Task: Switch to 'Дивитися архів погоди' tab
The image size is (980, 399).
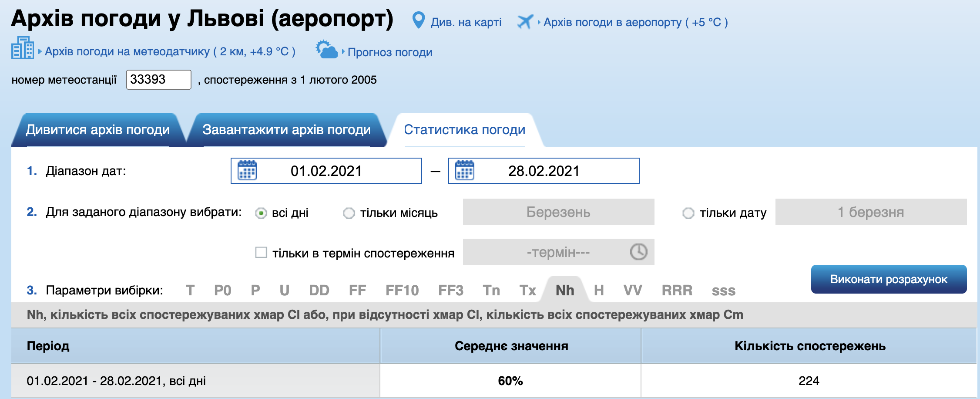Action: (98, 130)
